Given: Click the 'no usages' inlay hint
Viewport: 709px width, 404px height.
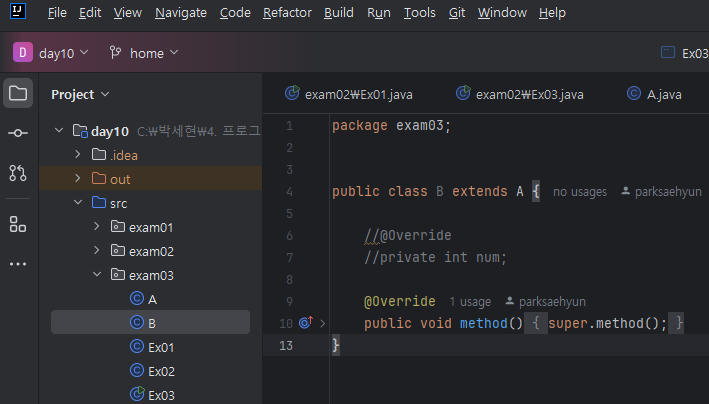Looking at the screenshot, I should (580, 192).
